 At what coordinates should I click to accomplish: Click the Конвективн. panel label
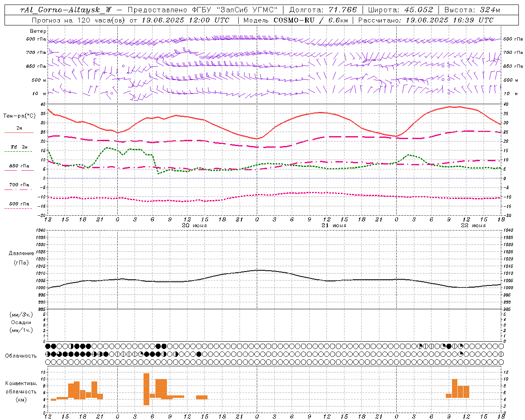pos(21,383)
